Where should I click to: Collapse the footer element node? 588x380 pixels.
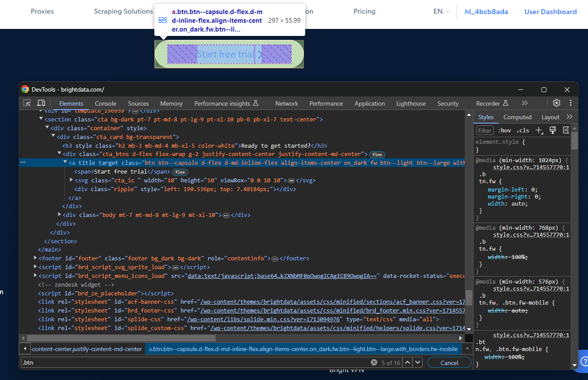click(x=35, y=258)
